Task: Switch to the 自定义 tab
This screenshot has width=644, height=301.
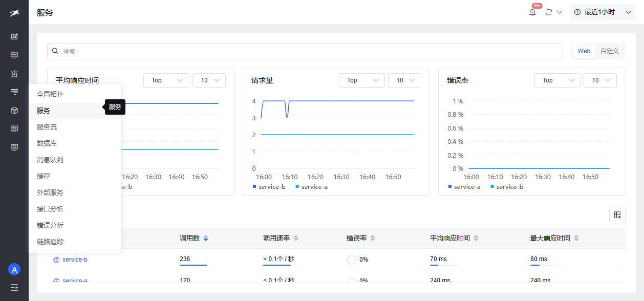Action: 610,51
